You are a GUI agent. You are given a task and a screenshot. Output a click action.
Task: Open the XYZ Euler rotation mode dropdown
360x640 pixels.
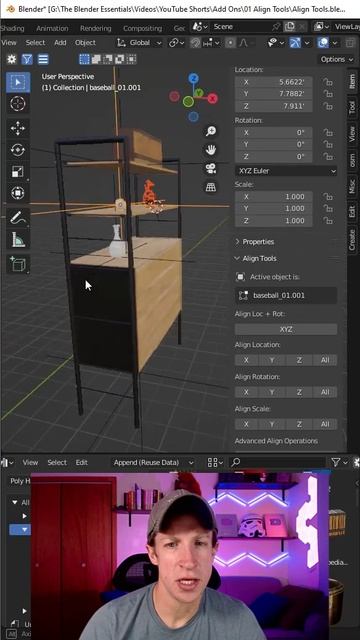point(286,171)
